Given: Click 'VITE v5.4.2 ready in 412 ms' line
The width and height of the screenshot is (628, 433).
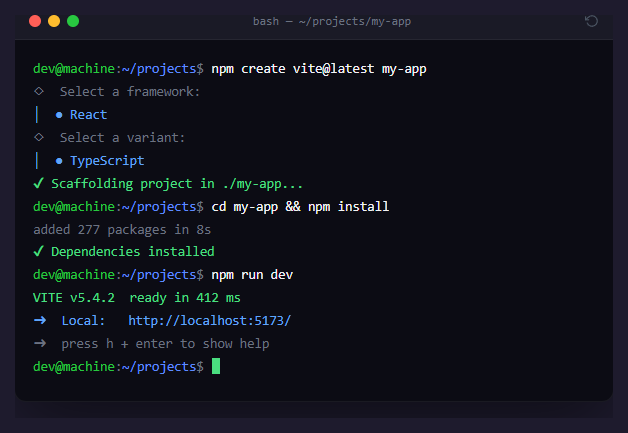Looking at the screenshot, I should (x=137, y=298).
